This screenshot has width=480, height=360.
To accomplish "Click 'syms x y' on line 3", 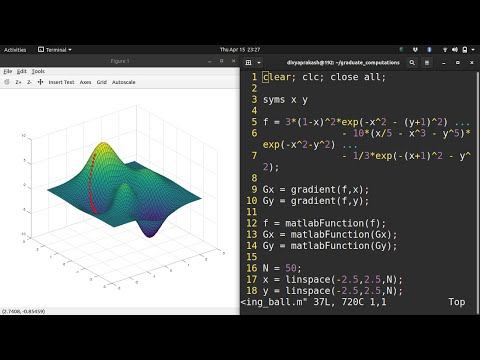I will pos(285,99).
